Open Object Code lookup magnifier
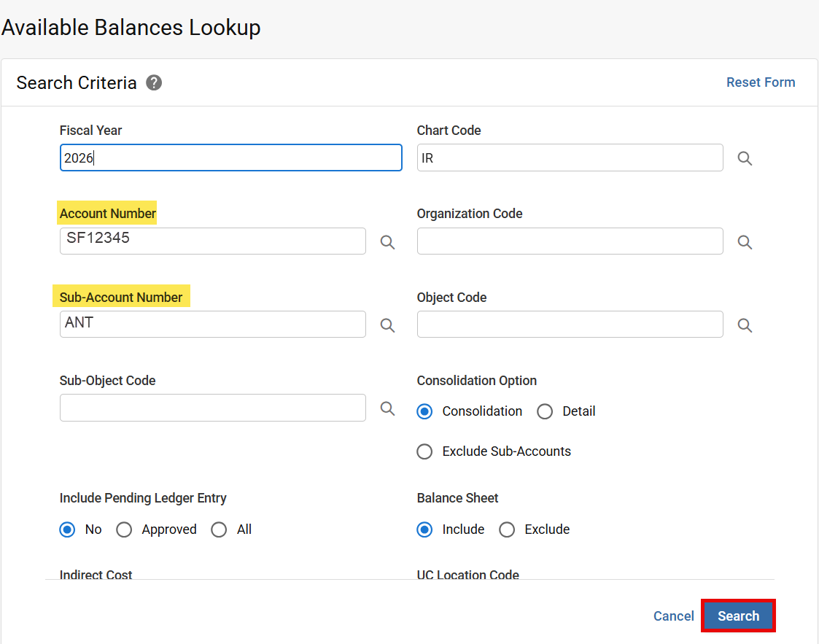 coord(745,325)
